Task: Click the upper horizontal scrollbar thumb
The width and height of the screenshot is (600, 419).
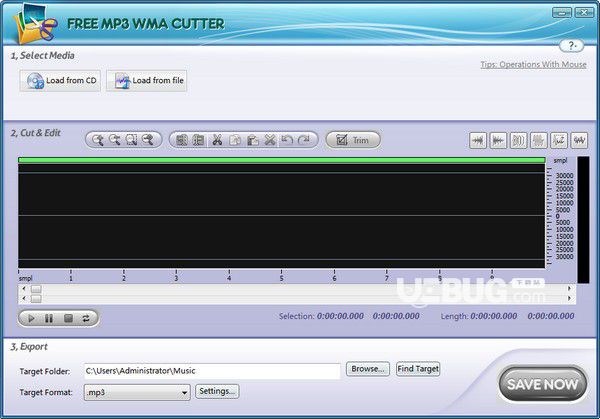Action: (36, 289)
